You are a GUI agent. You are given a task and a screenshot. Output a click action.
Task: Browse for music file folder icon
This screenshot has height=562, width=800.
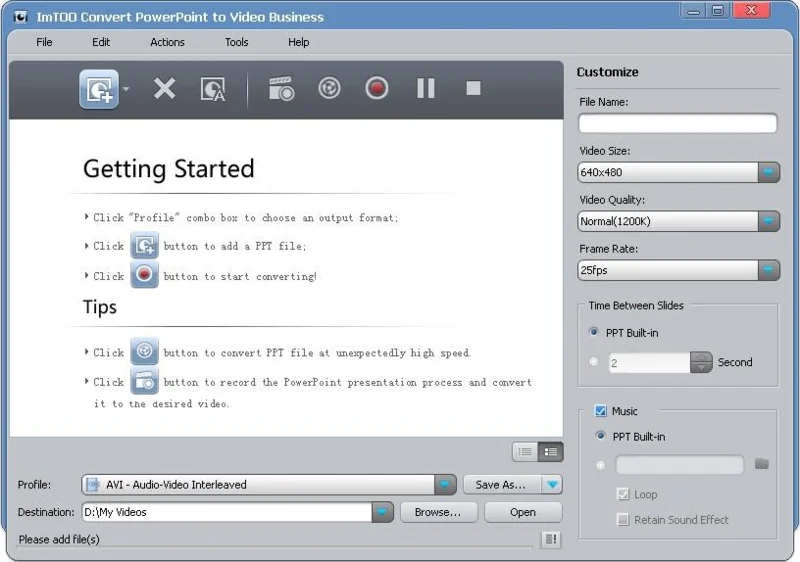762,464
